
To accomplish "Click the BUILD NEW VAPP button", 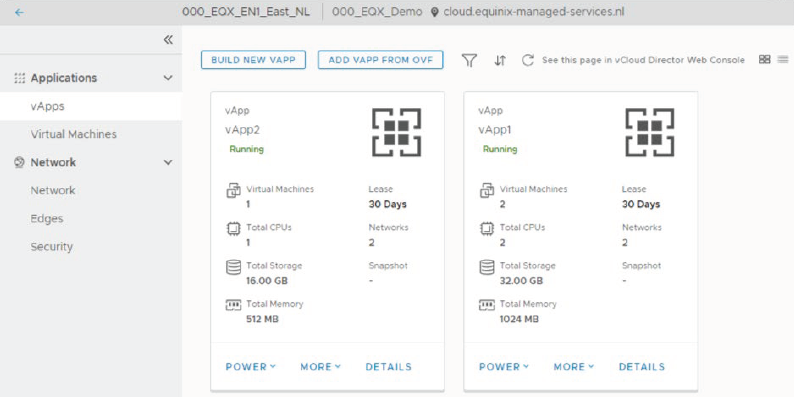I will point(253,60).
